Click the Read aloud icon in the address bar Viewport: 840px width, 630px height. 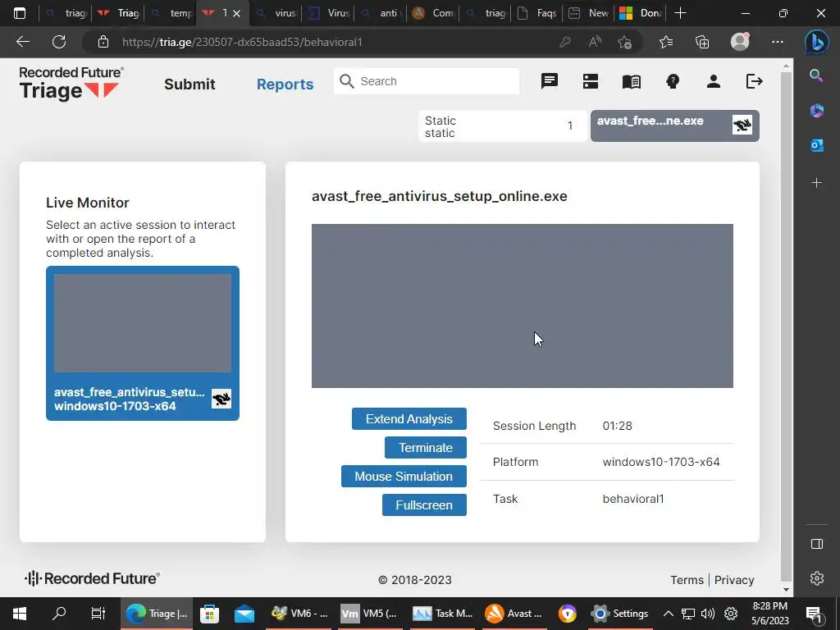[x=595, y=42]
